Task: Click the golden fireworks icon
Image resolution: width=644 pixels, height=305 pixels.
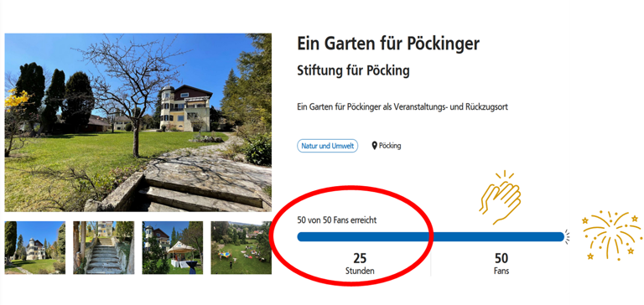Action: tap(612, 235)
